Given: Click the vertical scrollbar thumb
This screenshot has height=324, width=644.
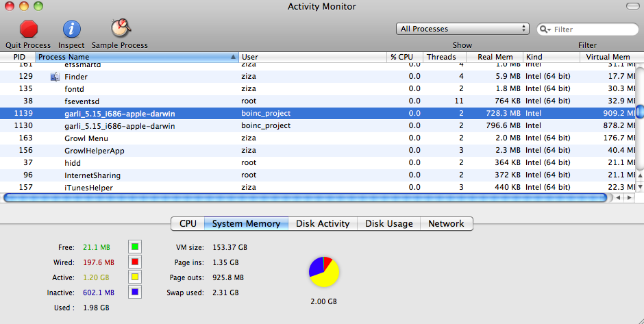Looking at the screenshot, I should (640, 111).
